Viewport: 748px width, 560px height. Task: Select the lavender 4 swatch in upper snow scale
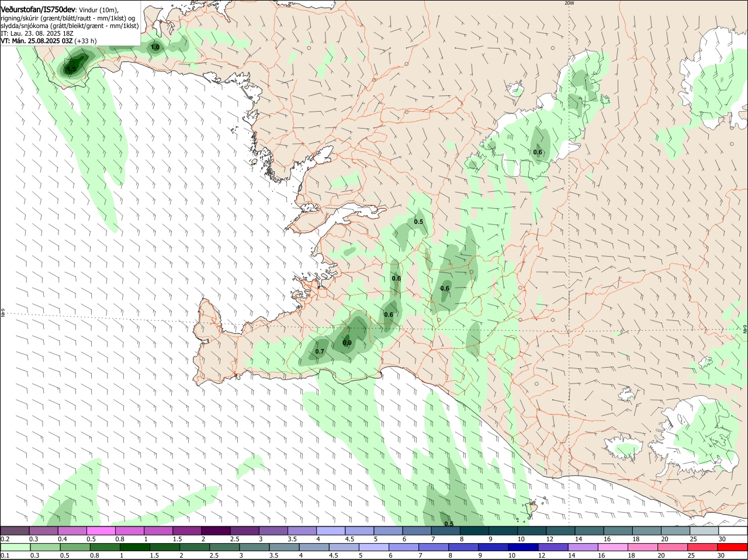pos(331,530)
